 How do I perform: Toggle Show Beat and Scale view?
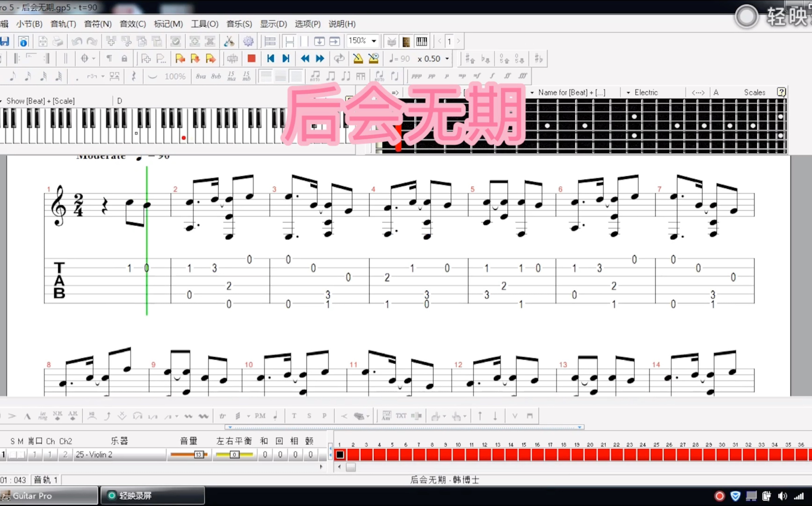pyautogui.click(x=40, y=100)
